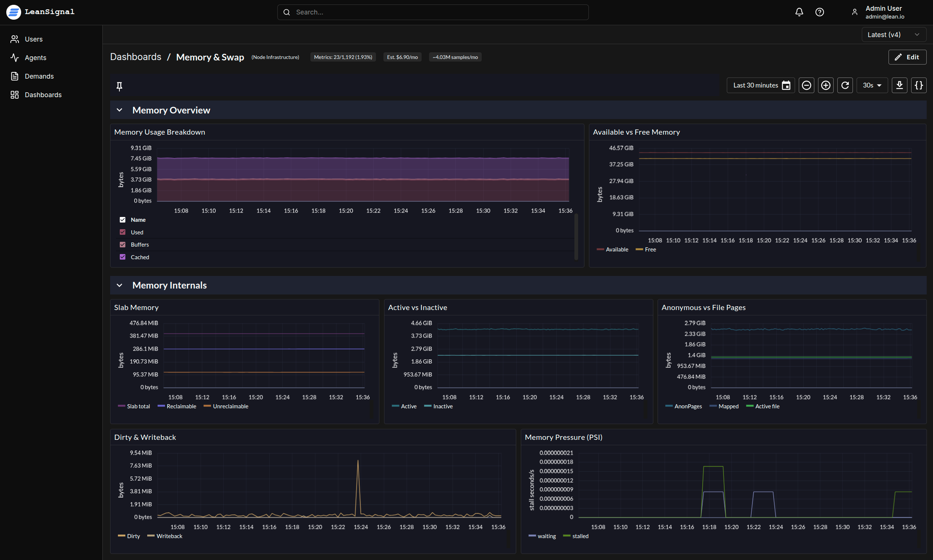This screenshot has height=560, width=933.
Task: Click the Memory Usage Breakdown panel title
Action: (159, 132)
